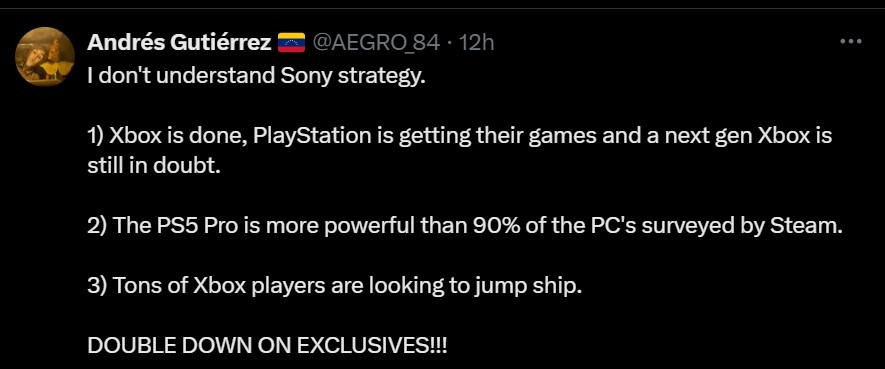The height and width of the screenshot is (369, 885).
Task: Click the word "EXCLUSIVES!!!" at the tweet's end
Action: click(x=372, y=346)
